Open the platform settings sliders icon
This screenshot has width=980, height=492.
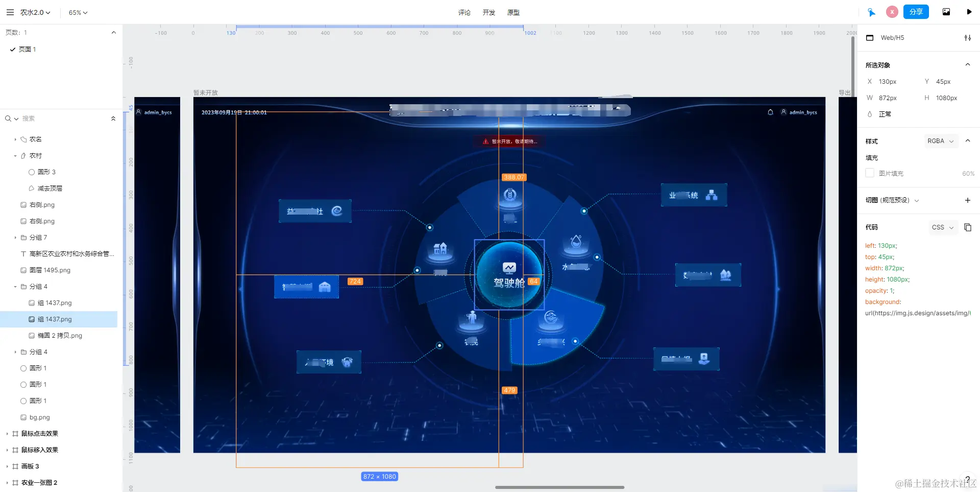(x=967, y=38)
